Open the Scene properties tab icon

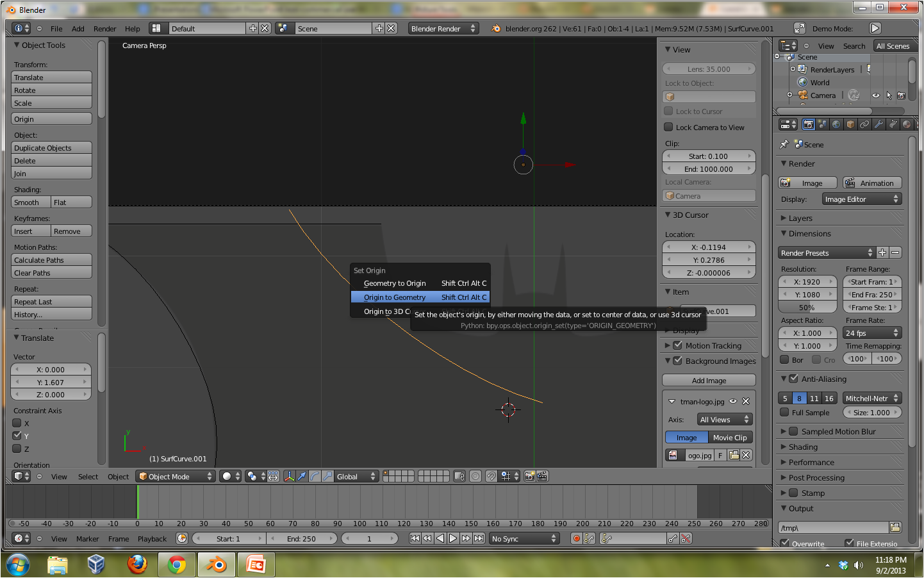(x=823, y=124)
